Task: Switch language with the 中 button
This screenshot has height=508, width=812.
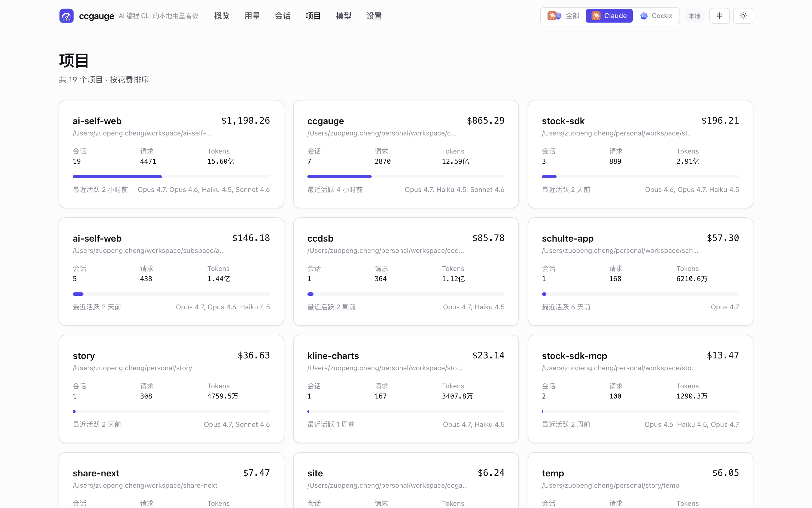Action: click(720, 16)
